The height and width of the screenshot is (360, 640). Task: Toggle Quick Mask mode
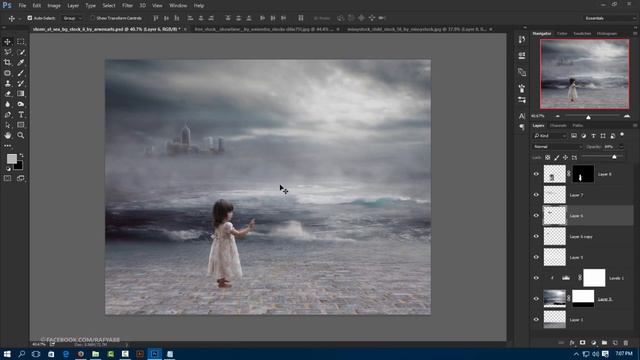click(x=7, y=178)
